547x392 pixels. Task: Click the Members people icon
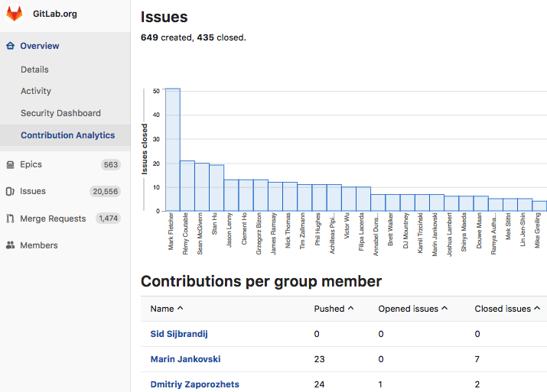pyautogui.click(x=10, y=245)
